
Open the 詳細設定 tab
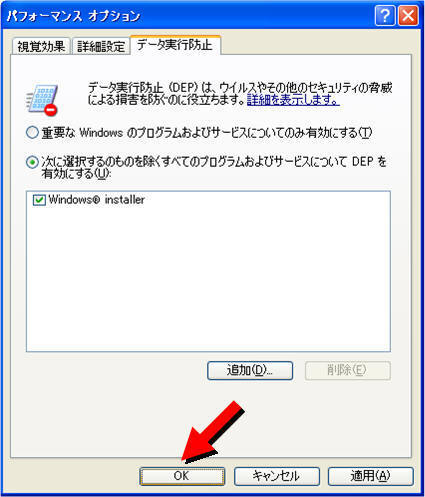[101, 46]
